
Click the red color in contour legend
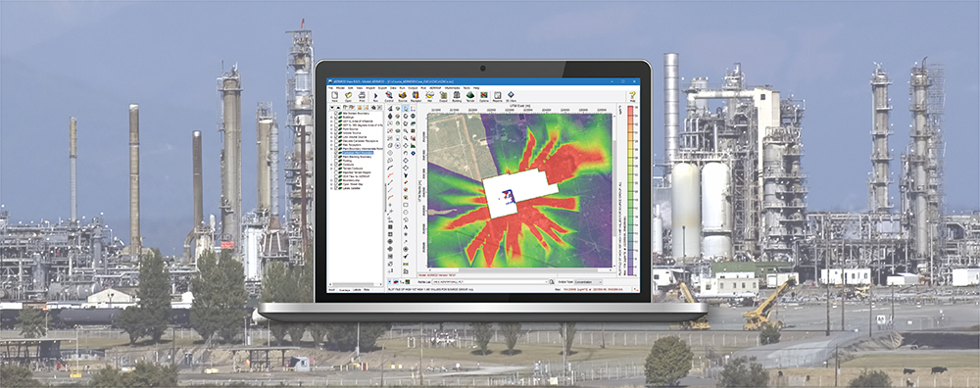[630, 110]
